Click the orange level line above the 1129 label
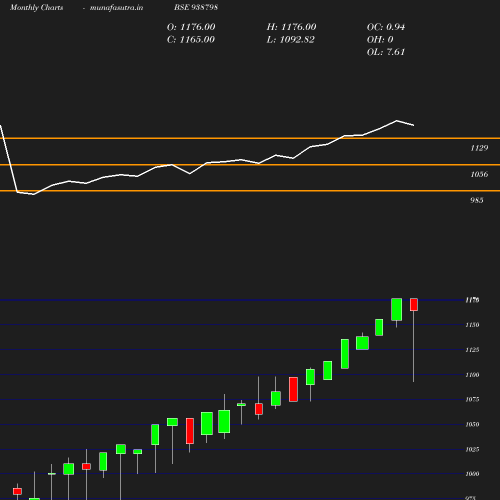The width and height of the screenshot is (500, 500). coord(250,138)
